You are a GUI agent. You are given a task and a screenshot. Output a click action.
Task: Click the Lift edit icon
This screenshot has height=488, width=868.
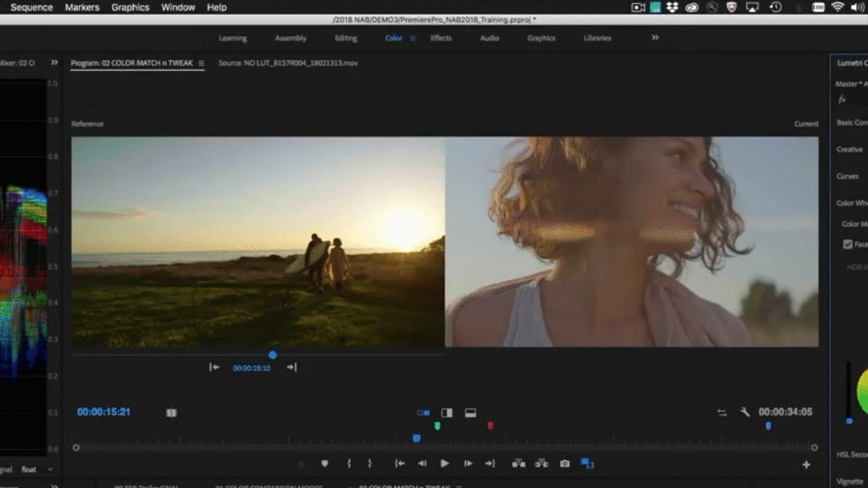pyautogui.click(x=519, y=463)
